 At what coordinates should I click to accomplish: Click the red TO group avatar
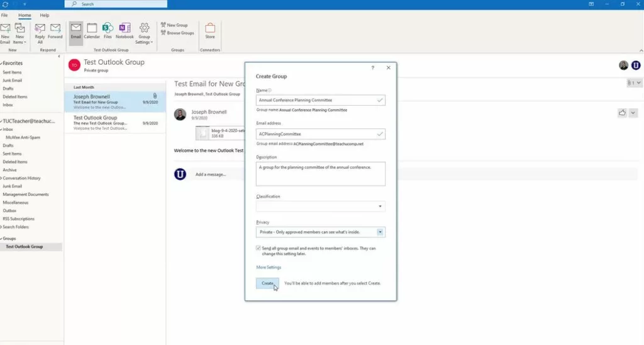[74, 65]
